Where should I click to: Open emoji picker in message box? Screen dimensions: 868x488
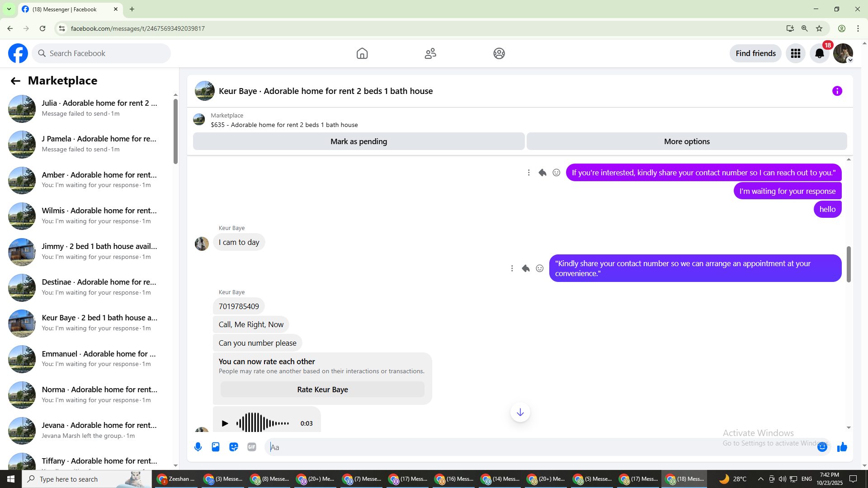pyautogui.click(x=822, y=447)
